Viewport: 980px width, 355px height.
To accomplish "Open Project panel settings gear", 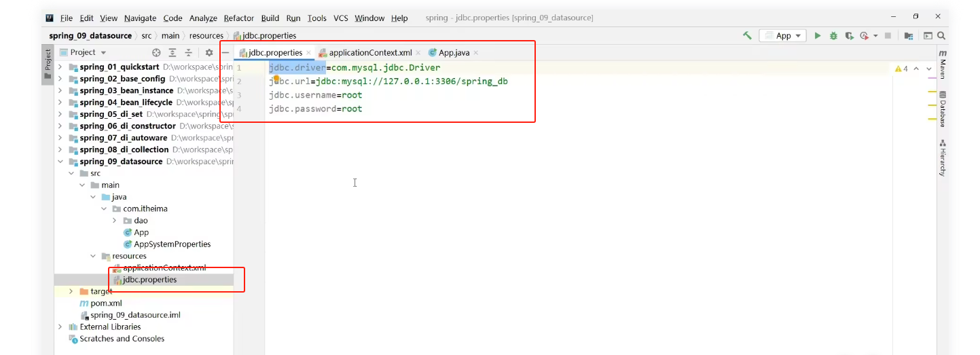I will [x=209, y=52].
